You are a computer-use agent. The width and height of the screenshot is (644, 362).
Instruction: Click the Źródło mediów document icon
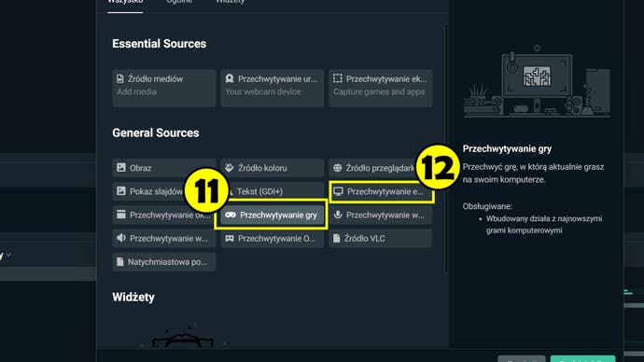119,78
